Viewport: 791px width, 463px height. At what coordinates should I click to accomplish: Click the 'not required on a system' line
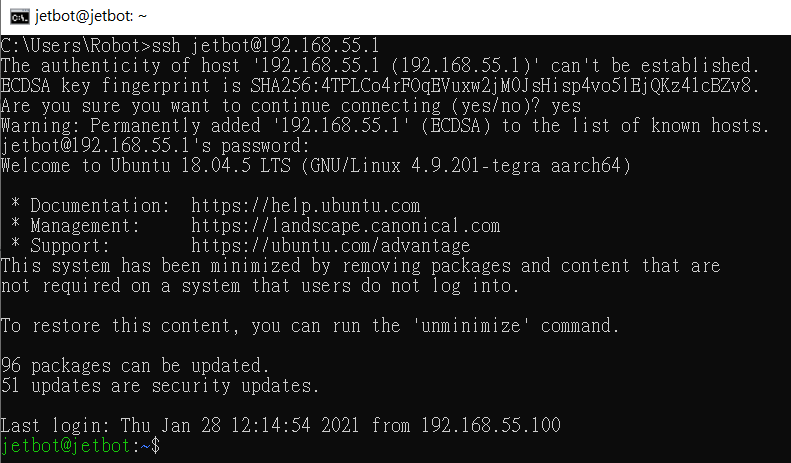pyautogui.click(x=260, y=286)
